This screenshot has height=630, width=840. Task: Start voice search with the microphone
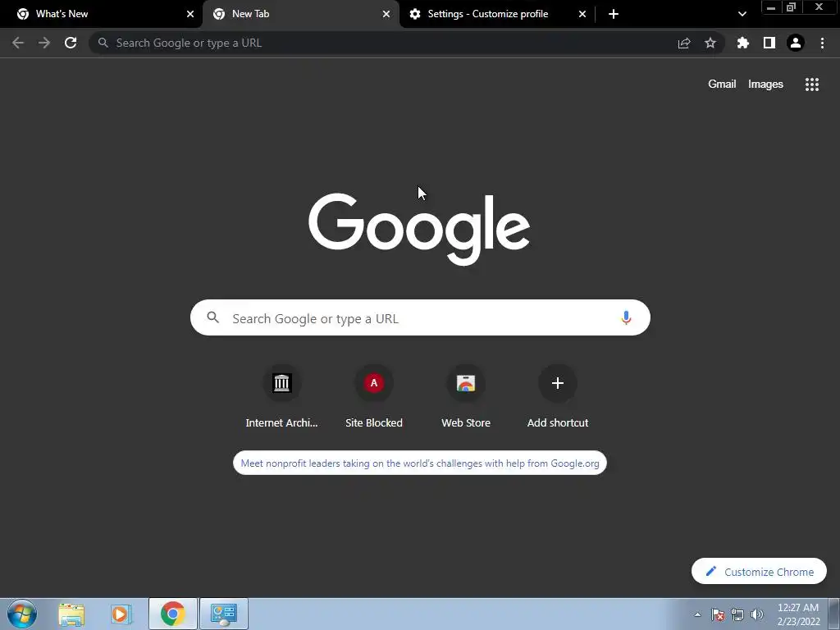[626, 317]
